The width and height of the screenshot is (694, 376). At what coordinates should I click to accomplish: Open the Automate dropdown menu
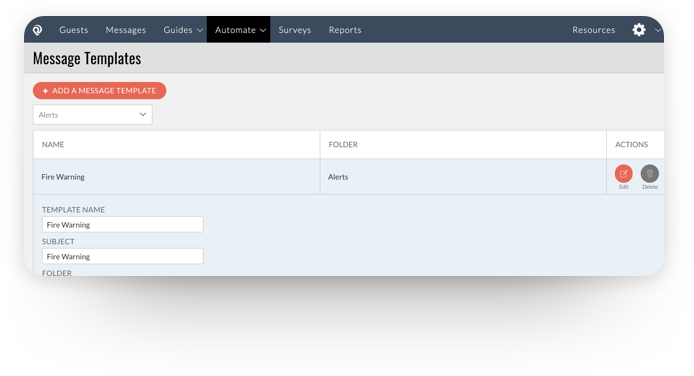(239, 30)
